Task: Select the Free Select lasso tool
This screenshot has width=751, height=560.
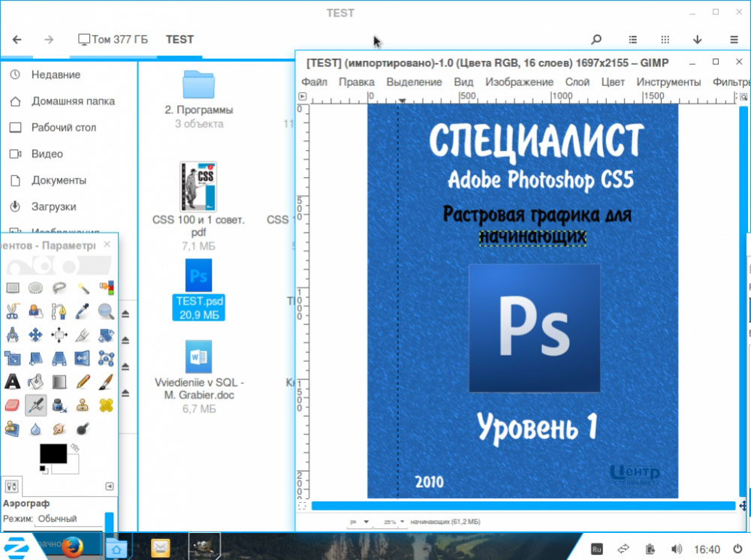Action: [59, 288]
